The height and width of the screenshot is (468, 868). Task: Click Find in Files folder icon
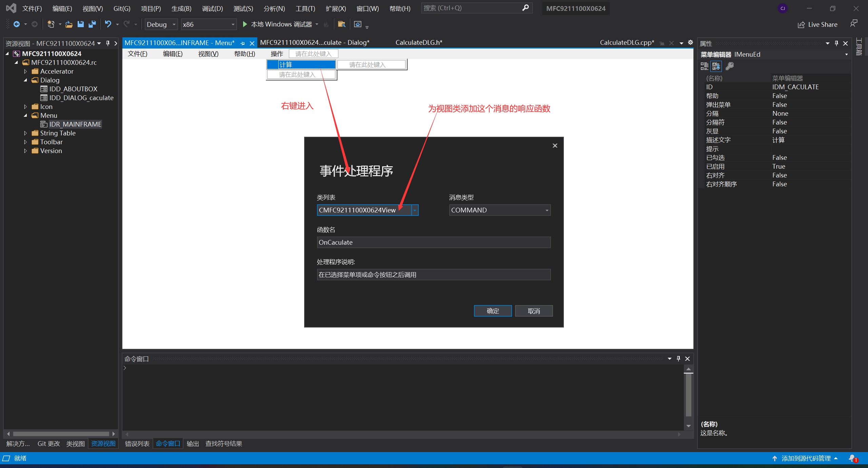(341, 24)
